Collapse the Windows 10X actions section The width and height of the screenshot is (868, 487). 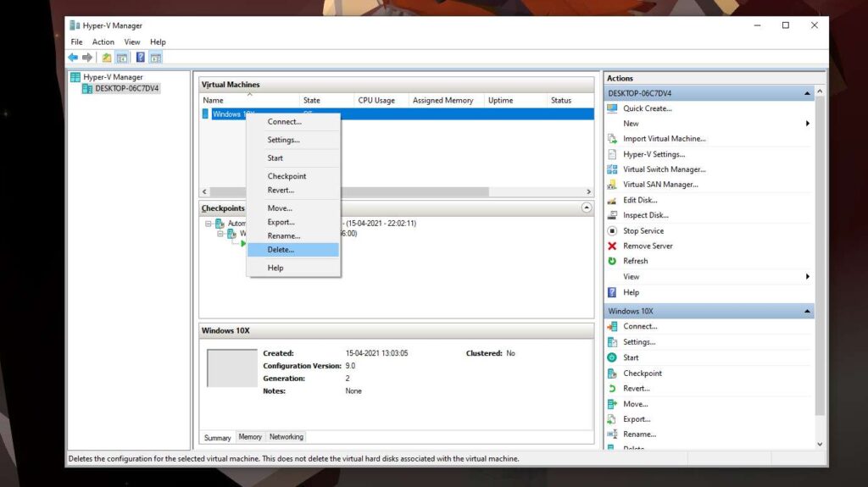click(x=807, y=312)
